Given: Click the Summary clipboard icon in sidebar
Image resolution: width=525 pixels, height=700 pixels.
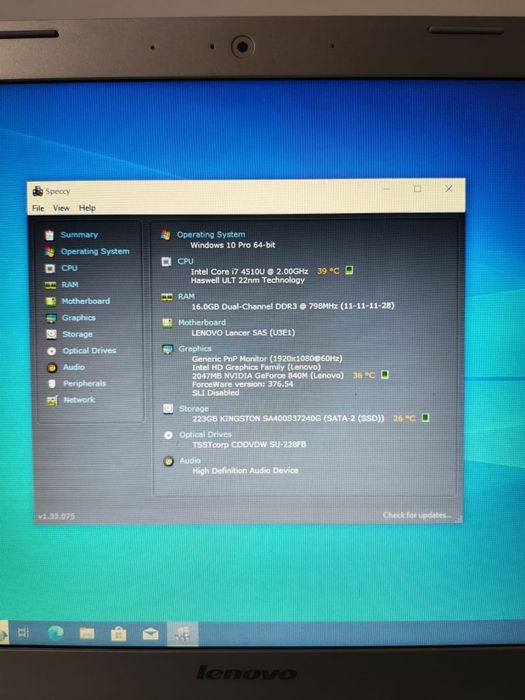Looking at the screenshot, I should 49,235.
